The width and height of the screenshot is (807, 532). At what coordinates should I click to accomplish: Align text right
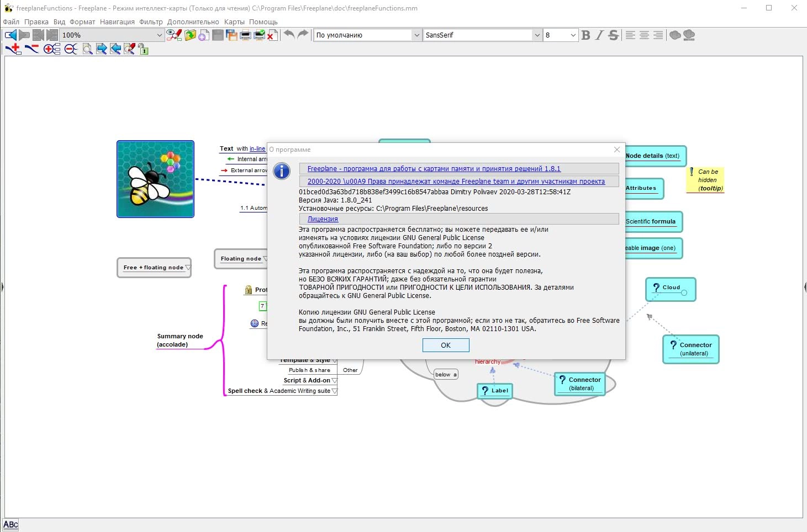pos(658,35)
